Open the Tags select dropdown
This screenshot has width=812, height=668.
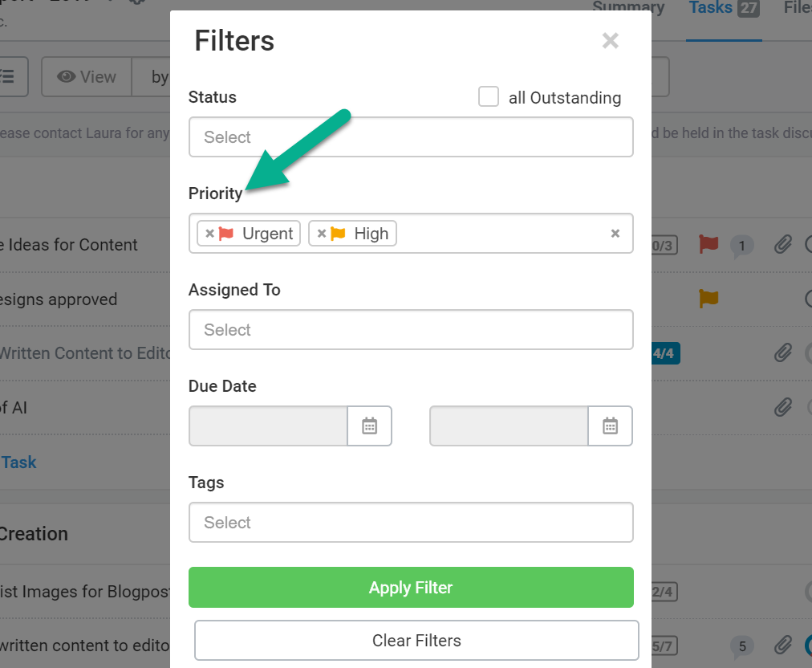411,523
